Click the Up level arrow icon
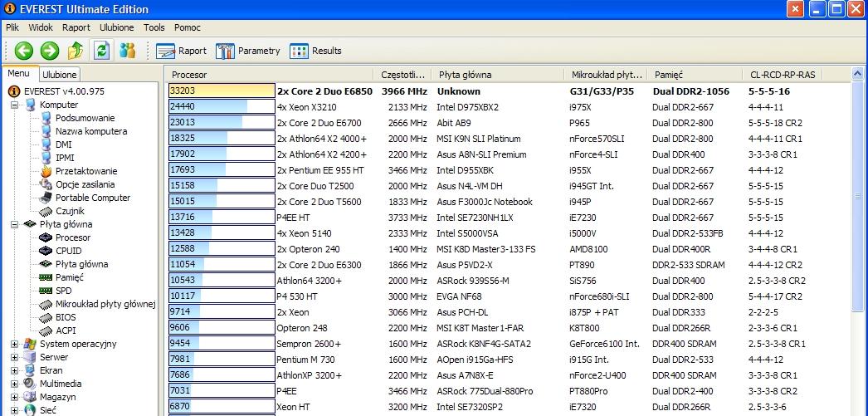868x416 pixels. click(76, 51)
